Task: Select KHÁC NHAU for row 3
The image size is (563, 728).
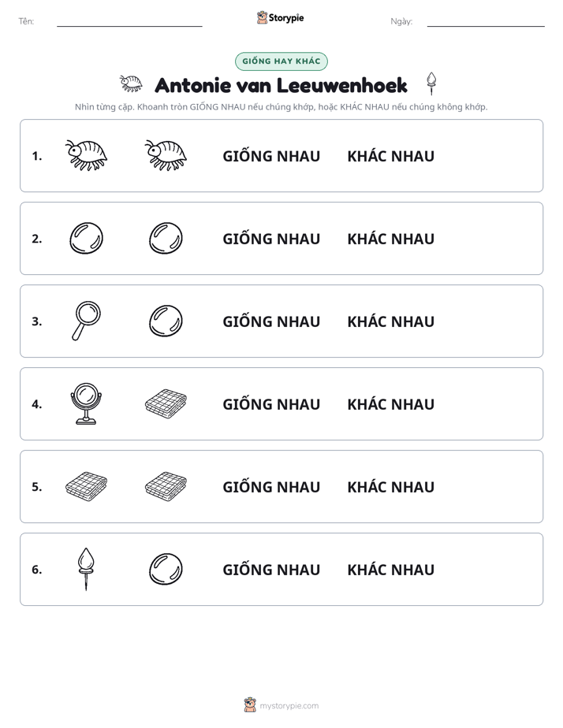Action: pos(390,321)
